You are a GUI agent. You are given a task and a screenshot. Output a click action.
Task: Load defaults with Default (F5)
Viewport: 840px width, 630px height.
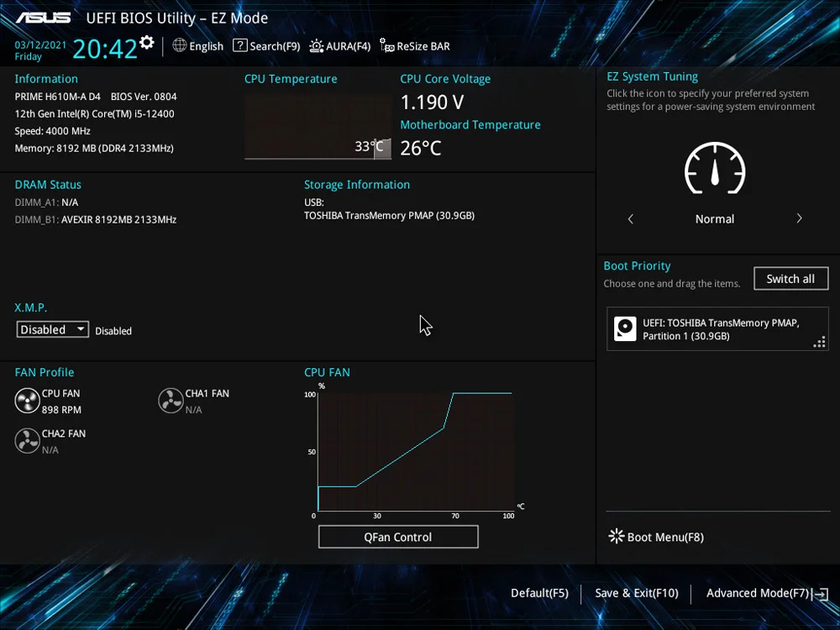[539, 593]
